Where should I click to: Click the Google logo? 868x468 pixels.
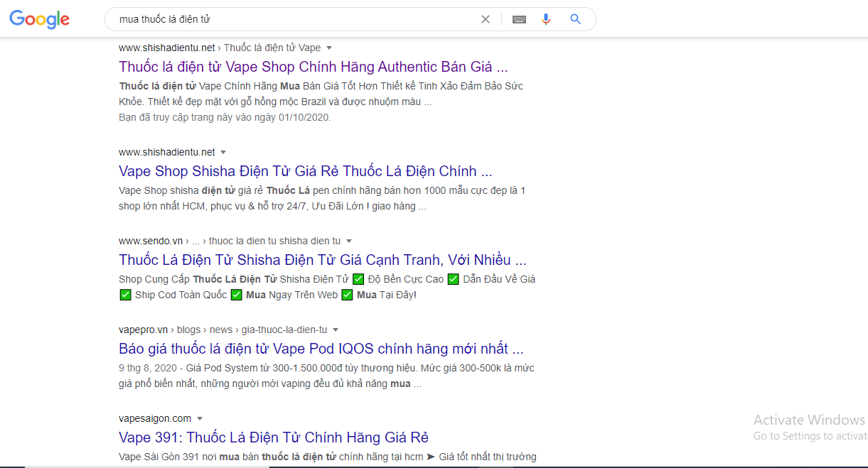40,20
